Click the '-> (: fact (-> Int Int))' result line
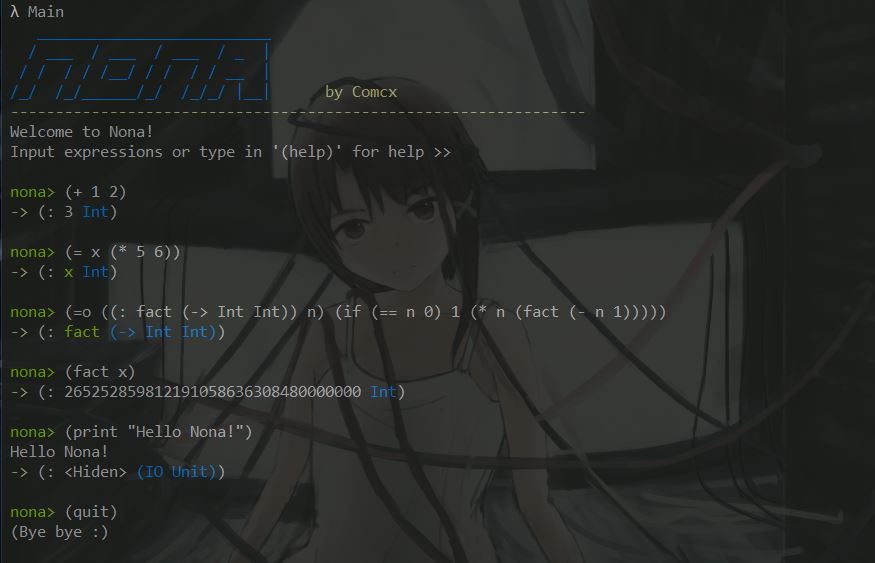The height and width of the screenshot is (563, 875). (118, 332)
